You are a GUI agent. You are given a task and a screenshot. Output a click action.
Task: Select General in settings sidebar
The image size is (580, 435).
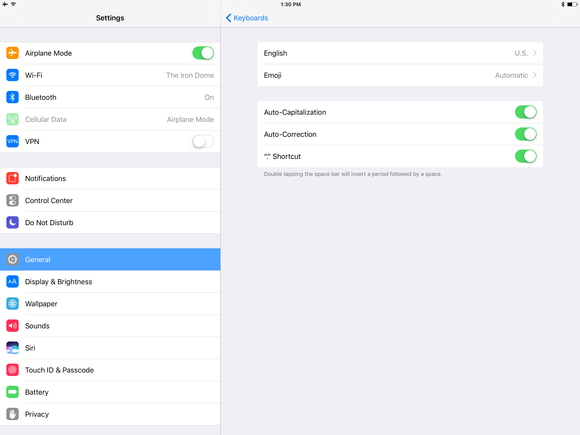[110, 259]
